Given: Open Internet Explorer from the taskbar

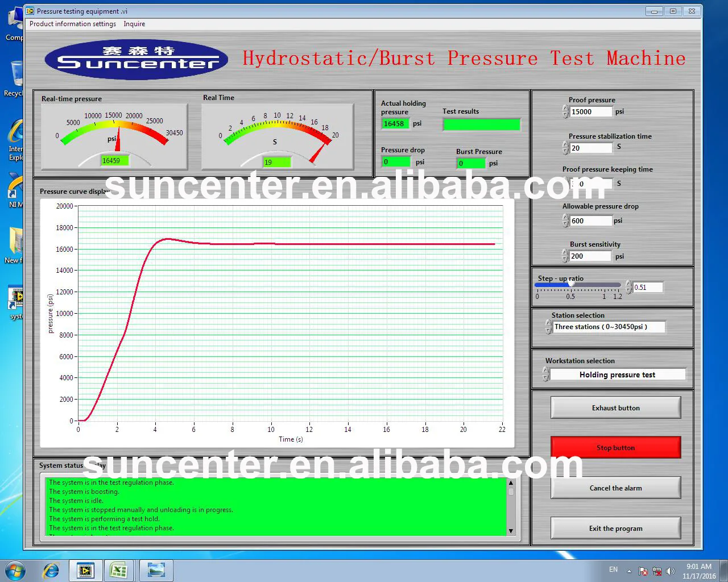Looking at the screenshot, I should point(51,571).
